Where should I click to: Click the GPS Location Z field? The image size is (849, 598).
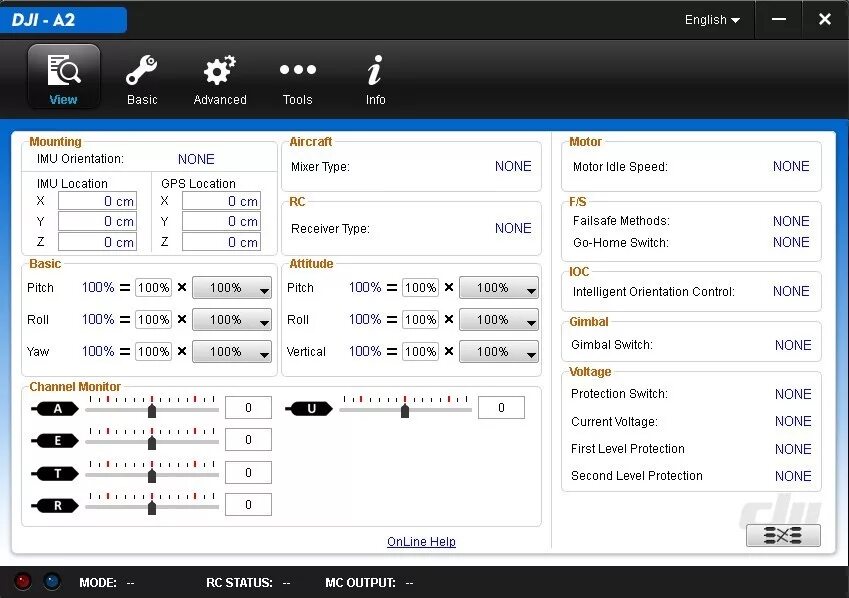pyautogui.click(x=221, y=242)
